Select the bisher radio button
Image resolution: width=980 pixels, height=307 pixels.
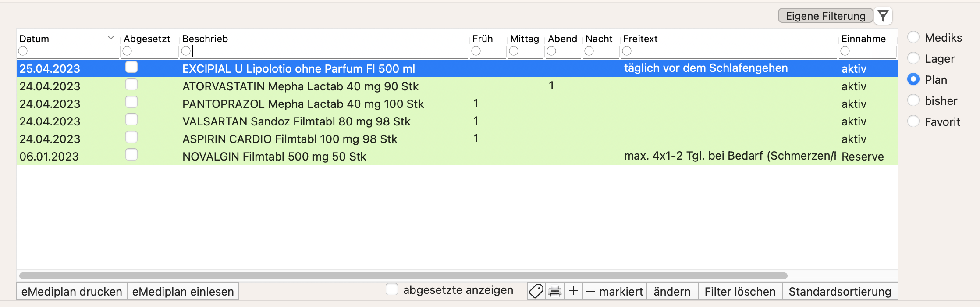pos(913,100)
